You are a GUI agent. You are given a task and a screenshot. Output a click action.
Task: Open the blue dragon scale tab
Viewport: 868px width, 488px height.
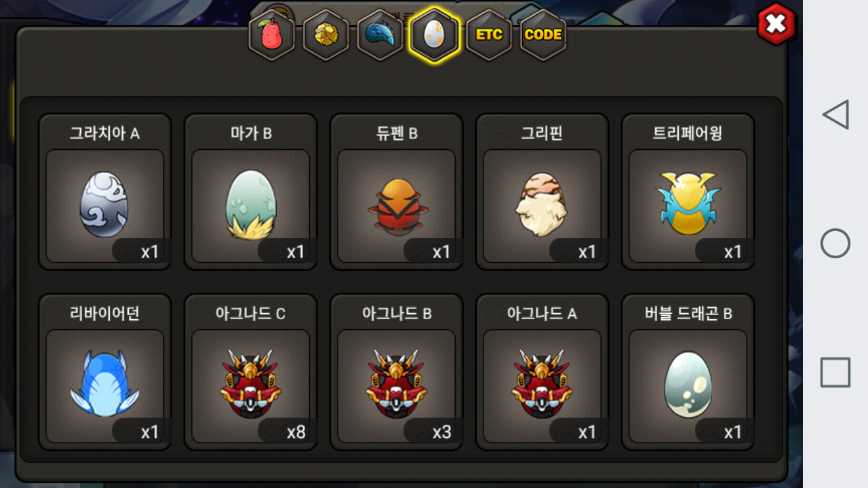click(380, 35)
